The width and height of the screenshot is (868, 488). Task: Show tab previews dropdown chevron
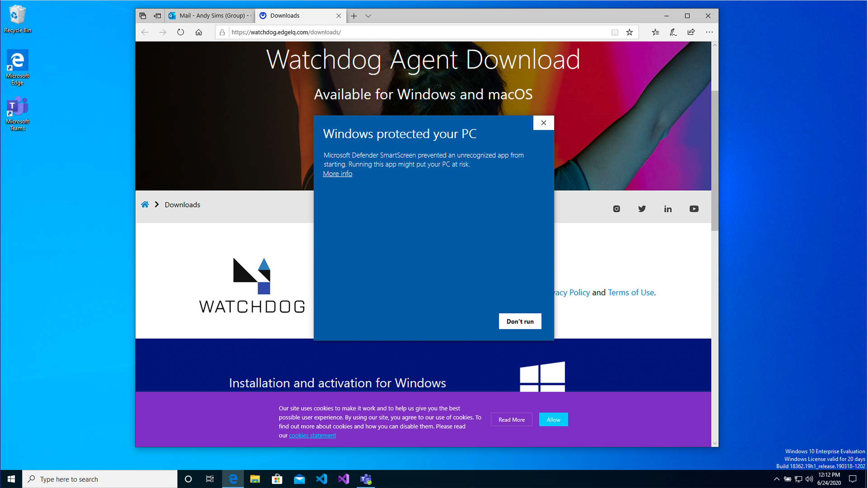[368, 16]
